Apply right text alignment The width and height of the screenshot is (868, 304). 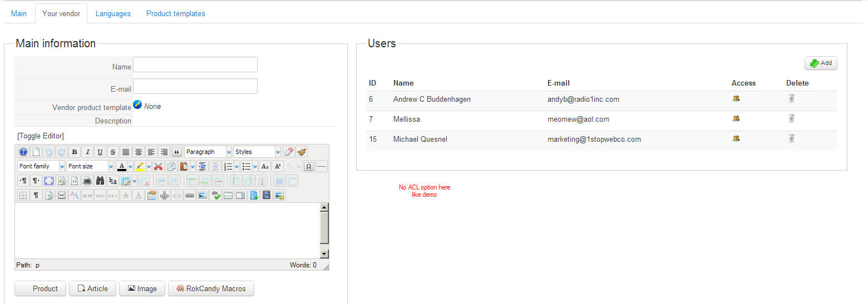(x=164, y=152)
